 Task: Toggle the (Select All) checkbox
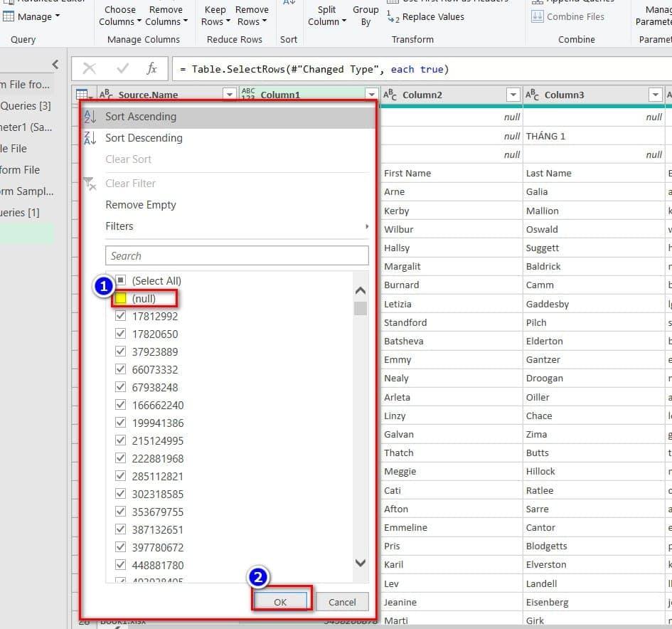coord(121,281)
